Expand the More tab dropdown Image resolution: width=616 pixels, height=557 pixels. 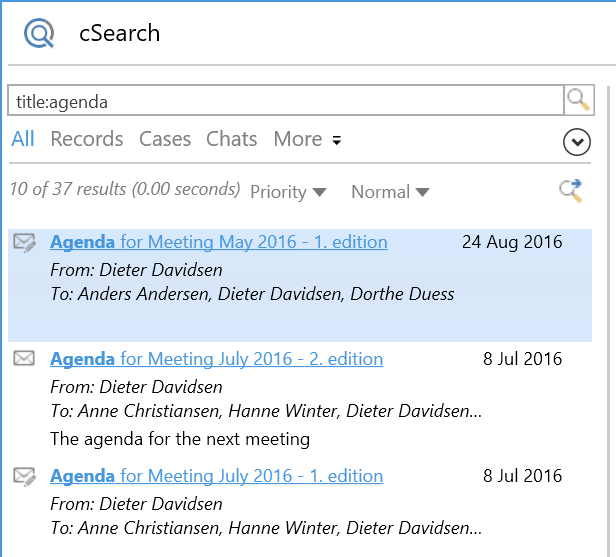(307, 139)
